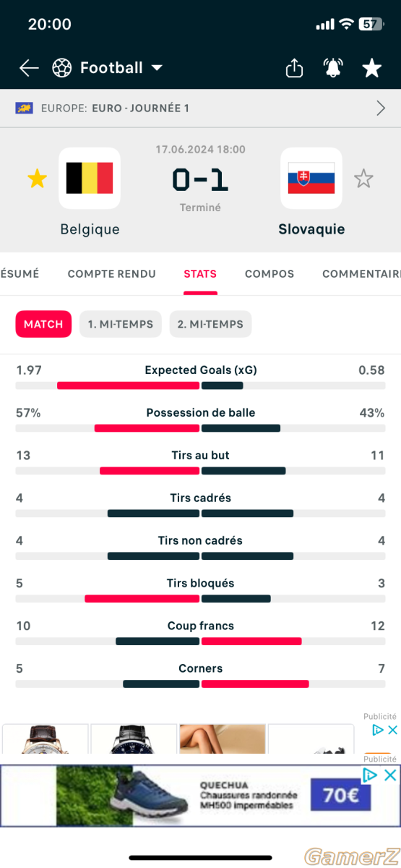The image size is (401, 868).
Task: Open the Football sport dropdown arrow
Action: (x=157, y=68)
